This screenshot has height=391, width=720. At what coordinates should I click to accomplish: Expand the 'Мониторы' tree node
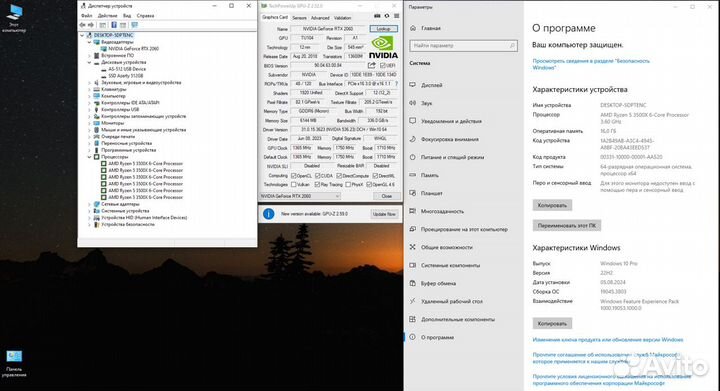point(90,123)
